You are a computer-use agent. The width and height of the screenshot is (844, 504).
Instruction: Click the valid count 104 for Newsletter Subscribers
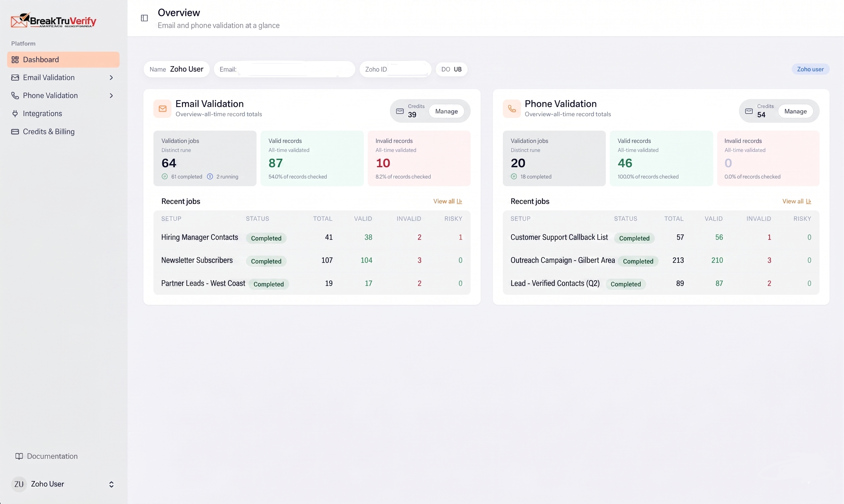pyautogui.click(x=366, y=261)
